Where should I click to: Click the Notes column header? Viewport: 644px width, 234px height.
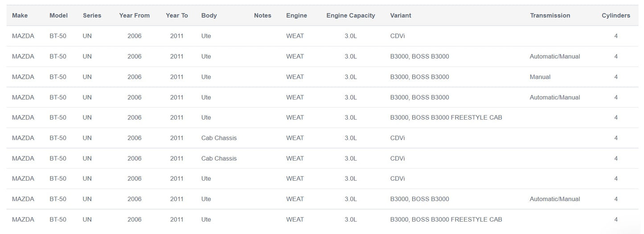tap(263, 16)
